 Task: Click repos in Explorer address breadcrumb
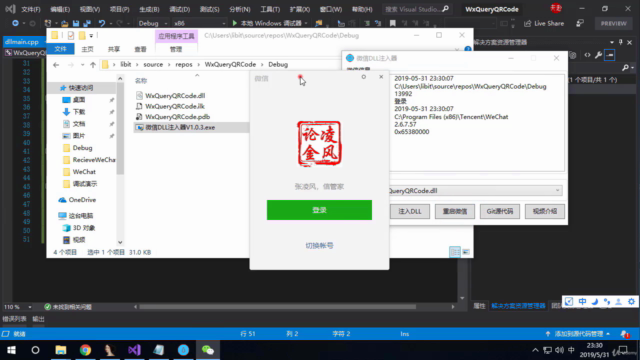184,64
